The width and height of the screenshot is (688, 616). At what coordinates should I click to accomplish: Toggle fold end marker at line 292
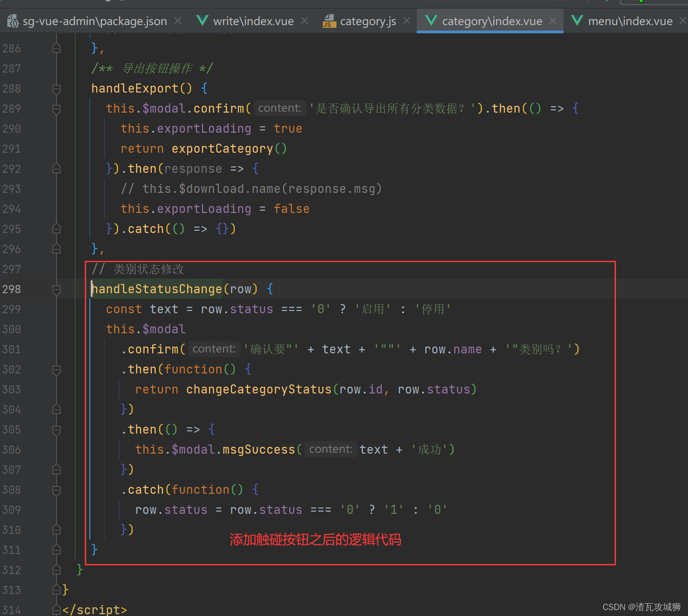(57, 169)
